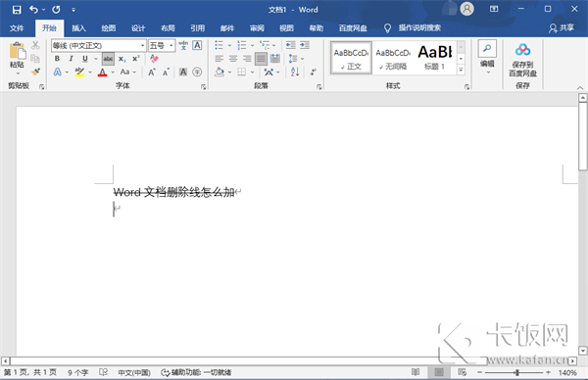Open the borders dropdown
This screenshot has width=588, height=380.
252,71
